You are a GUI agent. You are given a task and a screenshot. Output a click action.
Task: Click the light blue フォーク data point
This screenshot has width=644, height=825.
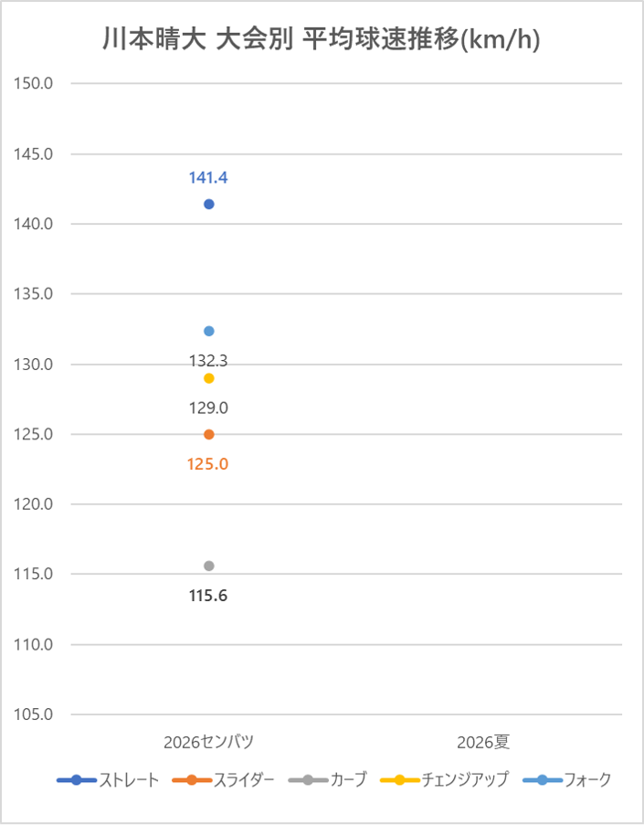pyautogui.click(x=208, y=331)
